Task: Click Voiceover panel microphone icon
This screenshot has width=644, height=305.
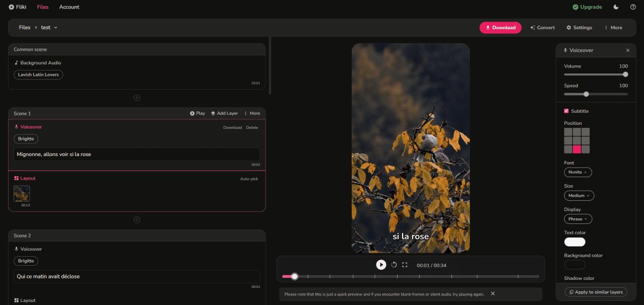Action: (566, 50)
